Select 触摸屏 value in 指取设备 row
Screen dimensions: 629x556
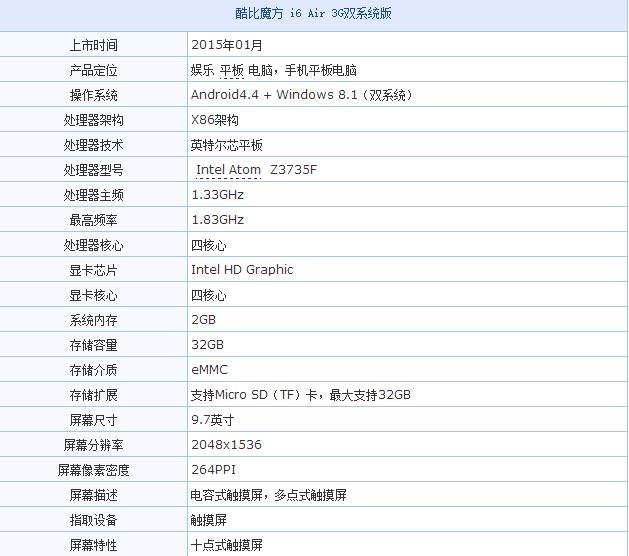click(209, 520)
